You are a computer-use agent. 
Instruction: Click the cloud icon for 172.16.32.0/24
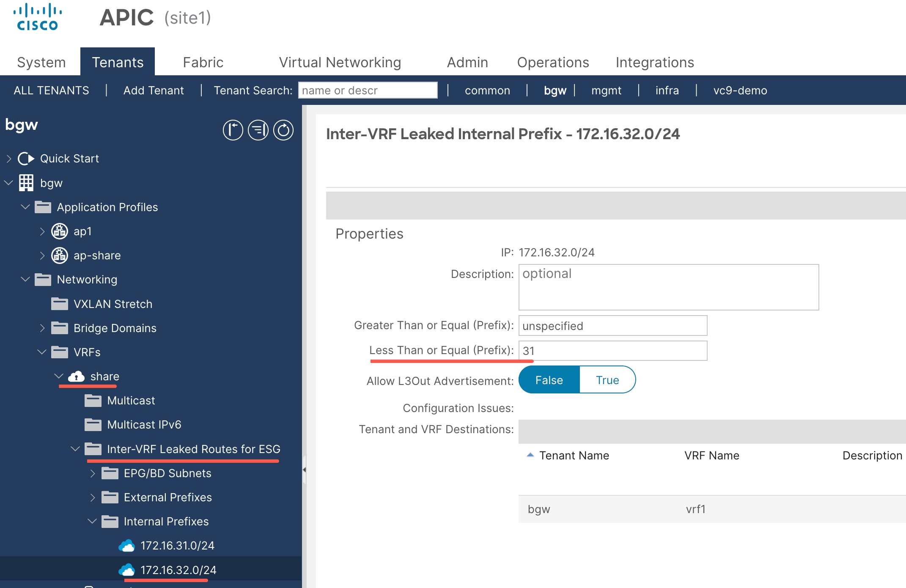126,570
